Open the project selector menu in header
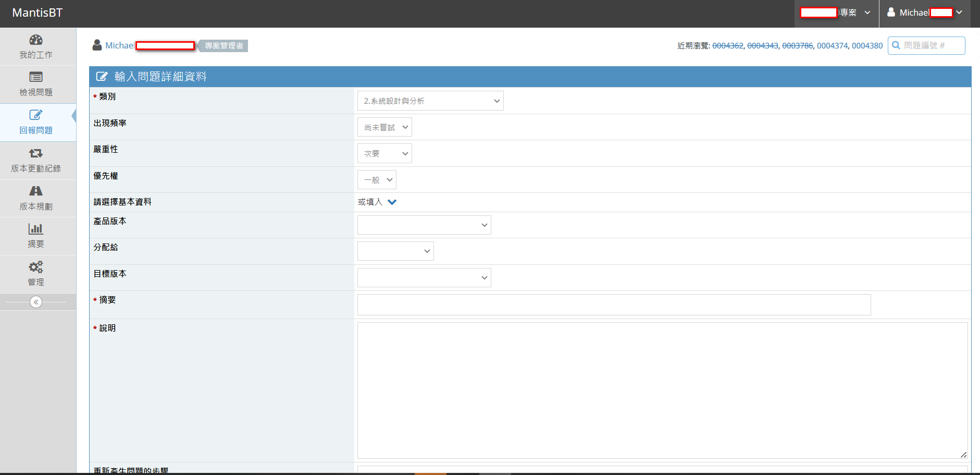Image resolution: width=980 pixels, height=475 pixels. click(x=836, y=13)
